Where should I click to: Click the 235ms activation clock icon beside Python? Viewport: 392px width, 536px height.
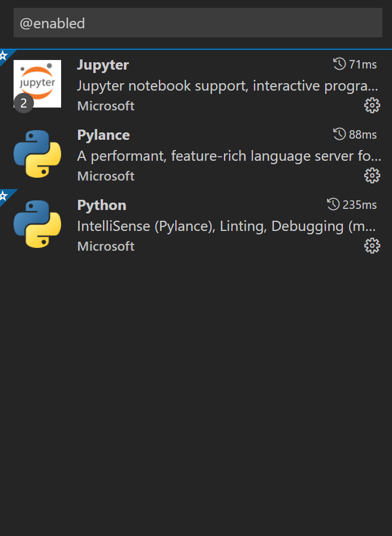coord(333,204)
